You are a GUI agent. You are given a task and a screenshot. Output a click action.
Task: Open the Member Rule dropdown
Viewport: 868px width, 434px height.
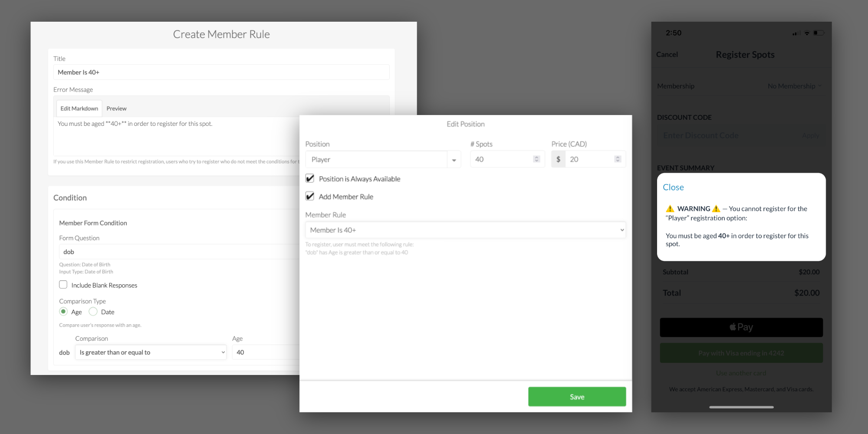pyautogui.click(x=465, y=230)
